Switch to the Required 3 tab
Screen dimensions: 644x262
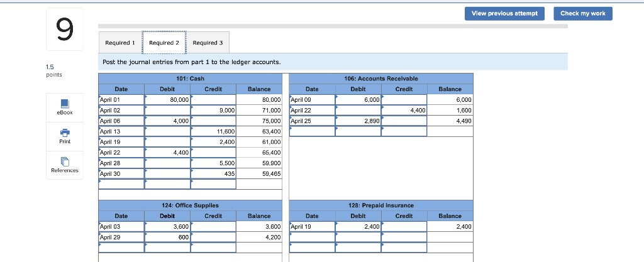[x=208, y=43]
